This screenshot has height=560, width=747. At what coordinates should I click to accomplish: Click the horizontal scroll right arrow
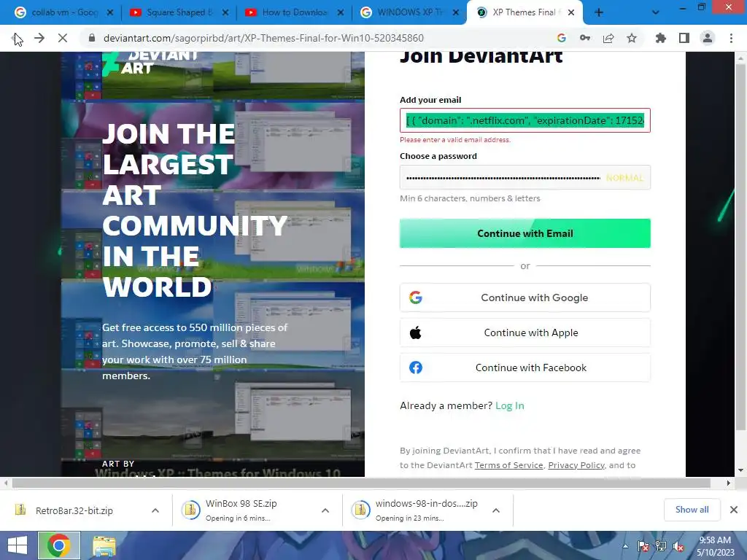tap(729, 483)
